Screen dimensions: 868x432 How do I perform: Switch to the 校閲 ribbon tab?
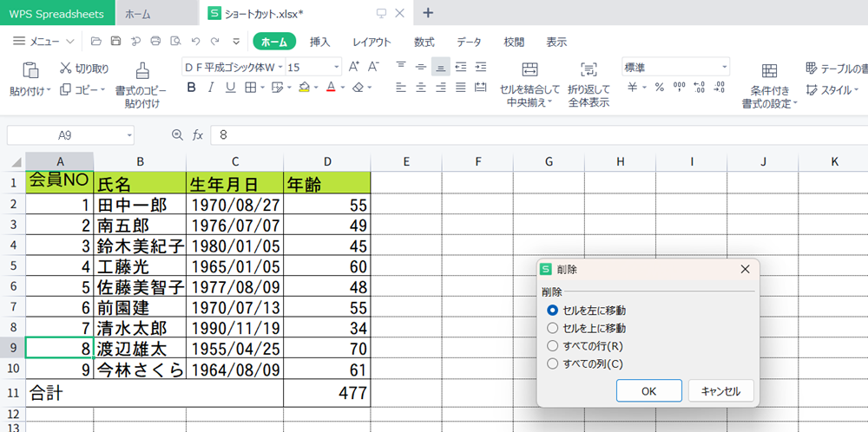point(514,42)
